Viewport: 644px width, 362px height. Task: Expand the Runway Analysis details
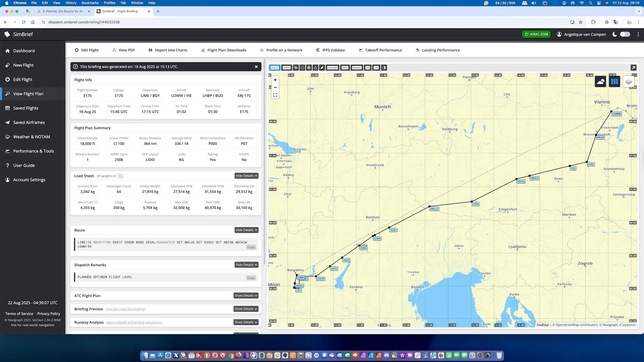pyautogui.click(x=246, y=322)
